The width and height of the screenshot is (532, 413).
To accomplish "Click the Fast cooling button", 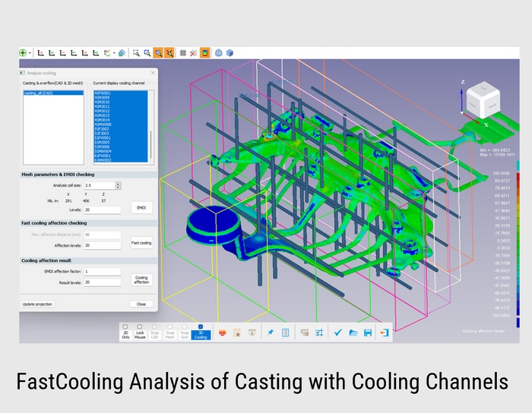I will (141, 243).
